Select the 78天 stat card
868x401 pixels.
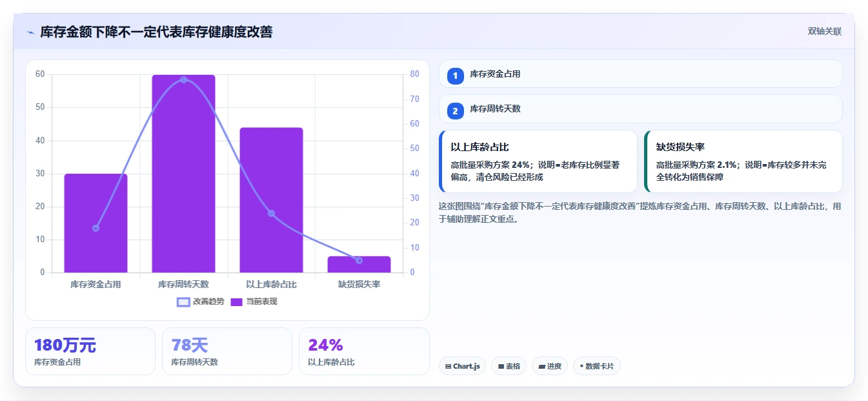coord(227,351)
